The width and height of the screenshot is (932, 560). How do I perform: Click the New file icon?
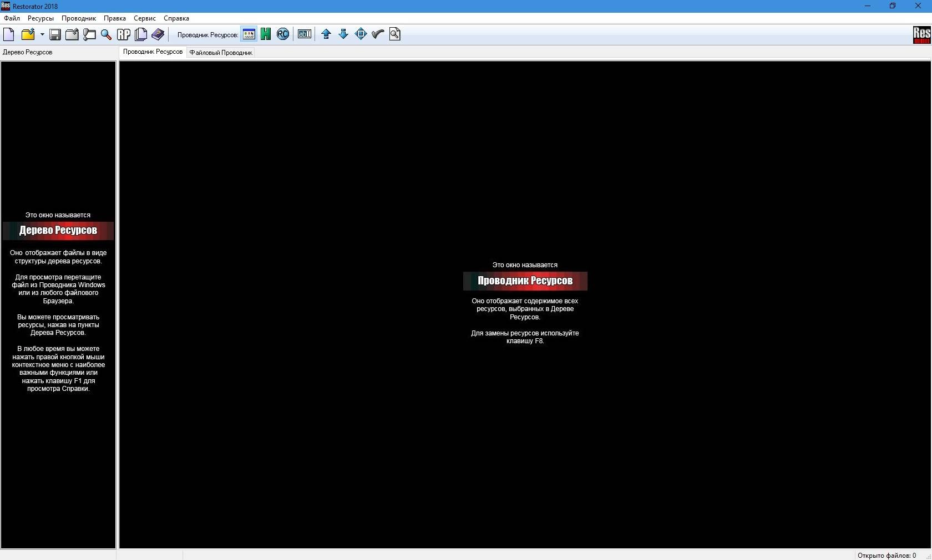coord(9,34)
